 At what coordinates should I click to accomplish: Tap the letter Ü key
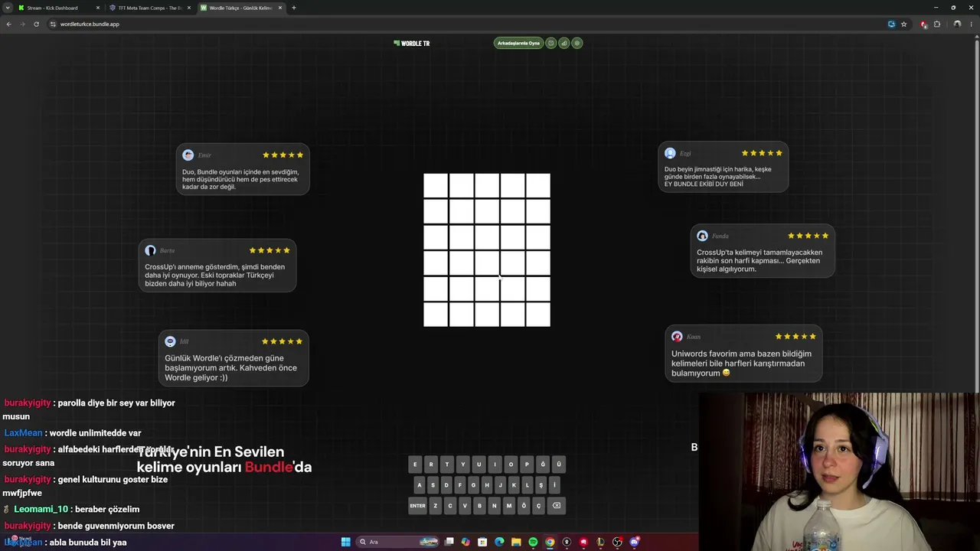[559, 465]
